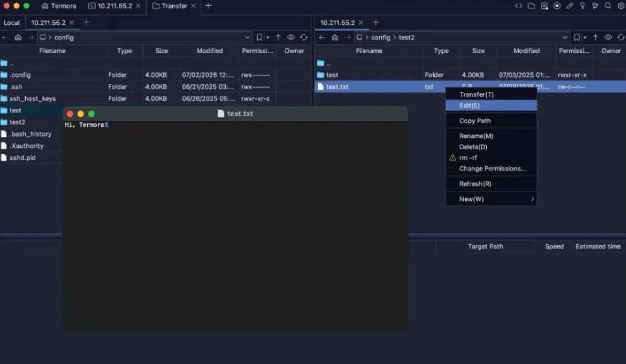
Task: Toggle hidden files visibility in left panel
Action: 291,37
